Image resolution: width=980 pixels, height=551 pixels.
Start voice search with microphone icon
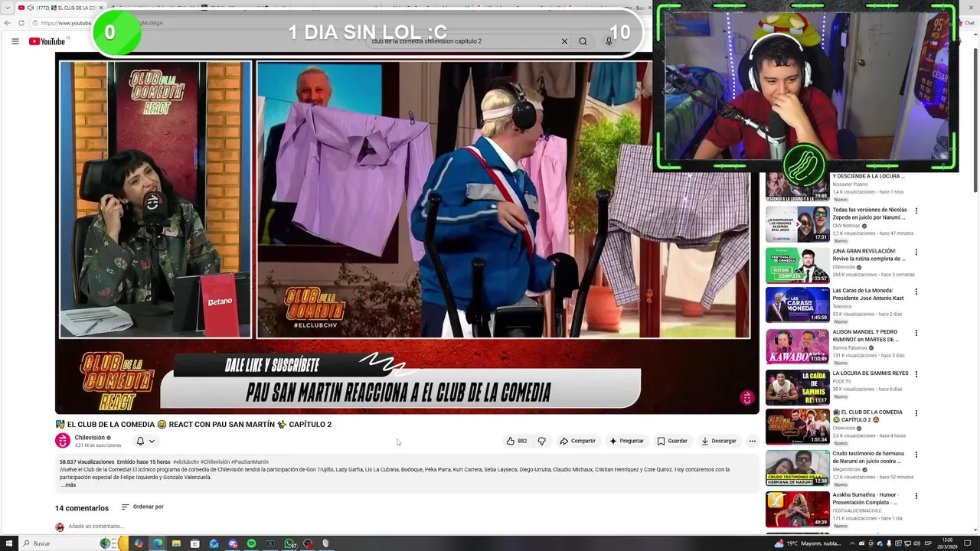pyautogui.click(x=609, y=41)
